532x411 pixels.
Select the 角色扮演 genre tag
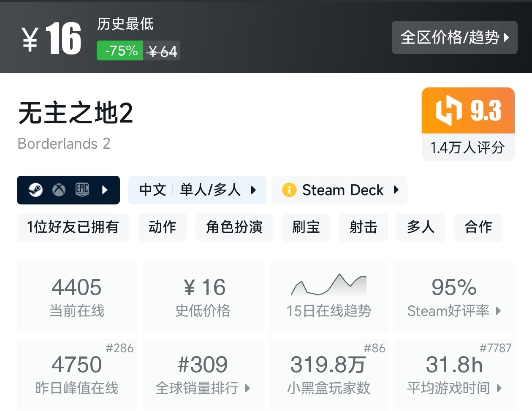[234, 227]
